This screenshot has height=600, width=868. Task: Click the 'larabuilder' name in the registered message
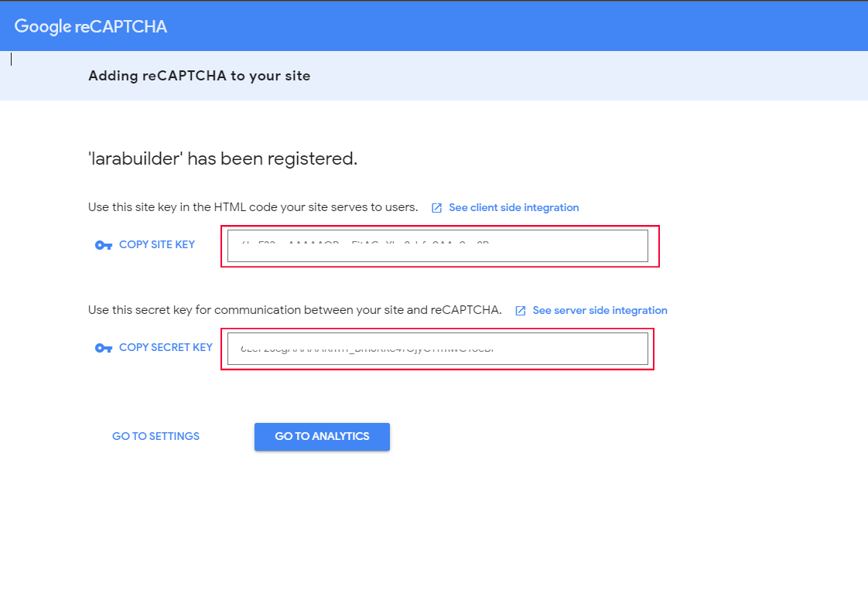[x=135, y=159]
